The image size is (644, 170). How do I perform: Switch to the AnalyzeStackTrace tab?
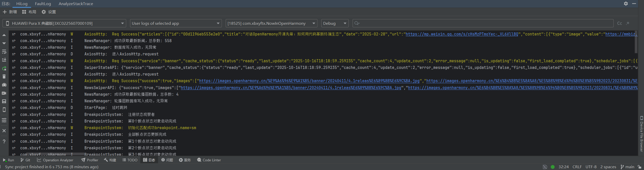coord(76,4)
